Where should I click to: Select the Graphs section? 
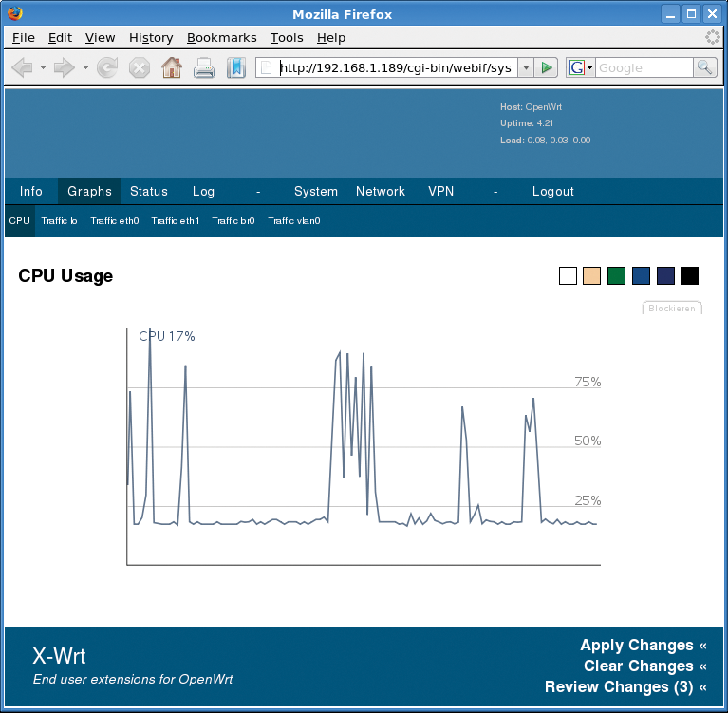coord(89,192)
